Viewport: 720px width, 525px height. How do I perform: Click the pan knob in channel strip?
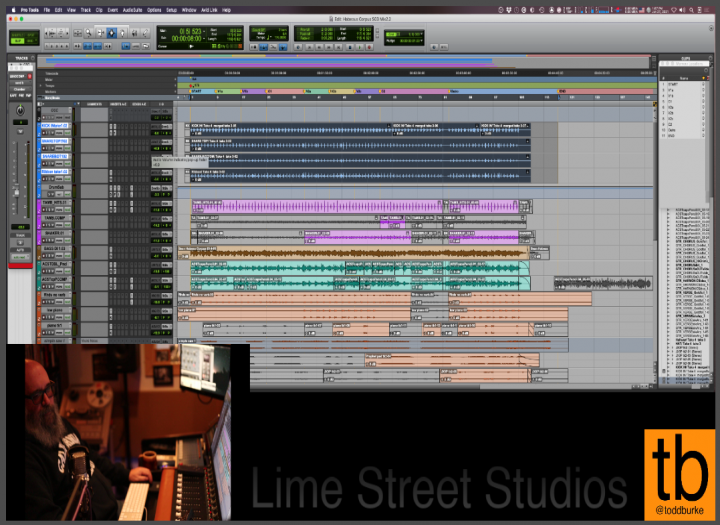click(x=20, y=110)
